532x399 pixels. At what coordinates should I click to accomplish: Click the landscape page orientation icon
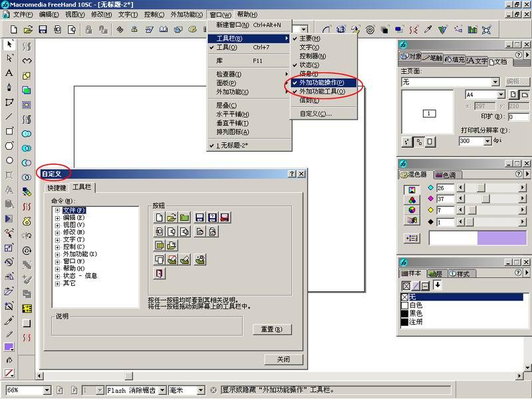[x=525, y=94]
